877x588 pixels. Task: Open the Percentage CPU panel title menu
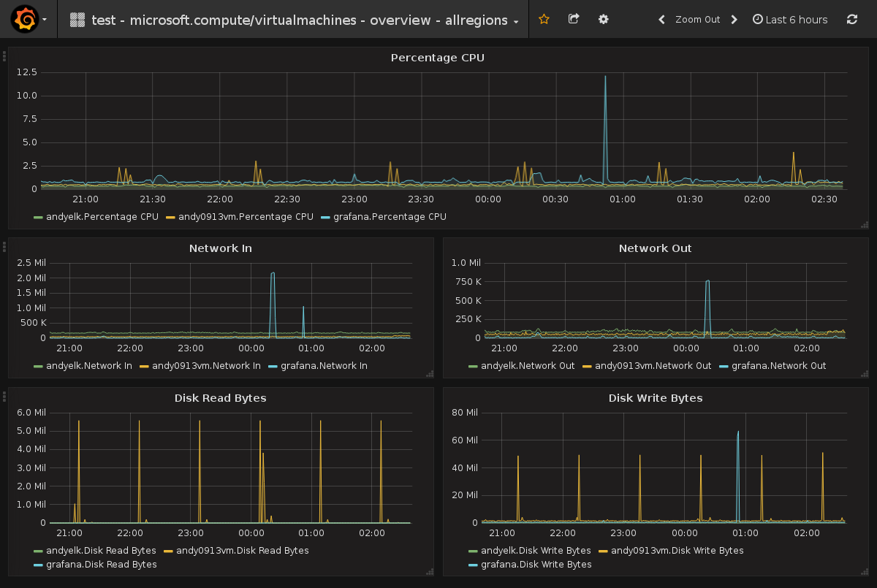tap(437, 58)
